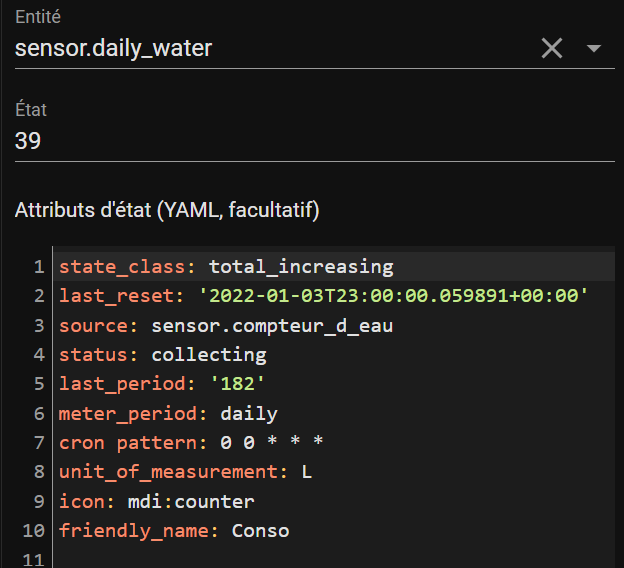
Task: Clear the sensor.daily_water entity selection
Action: [552, 49]
